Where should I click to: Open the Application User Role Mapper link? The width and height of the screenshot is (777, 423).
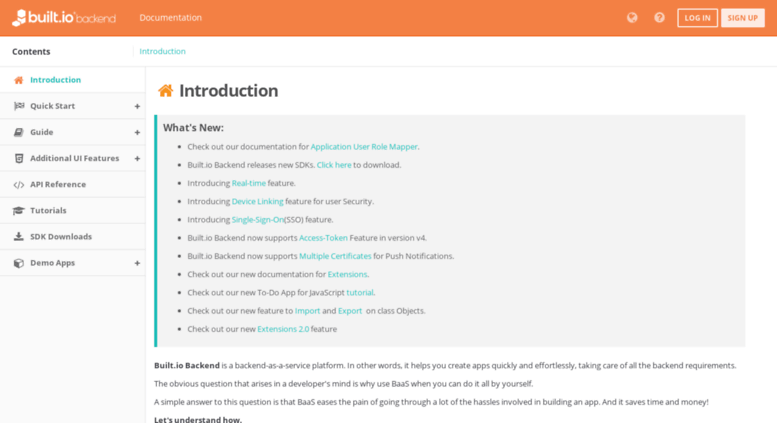(364, 147)
